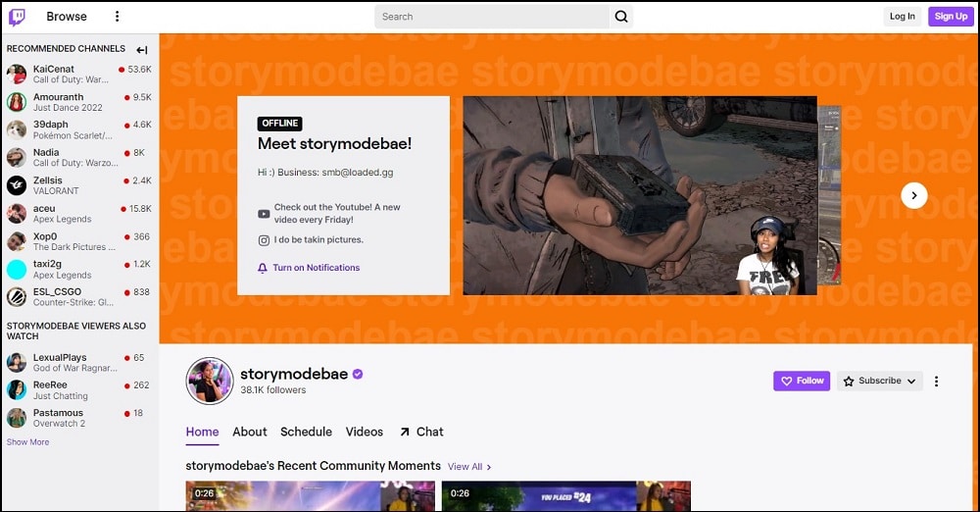Click the Sign Up button

point(951,17)
